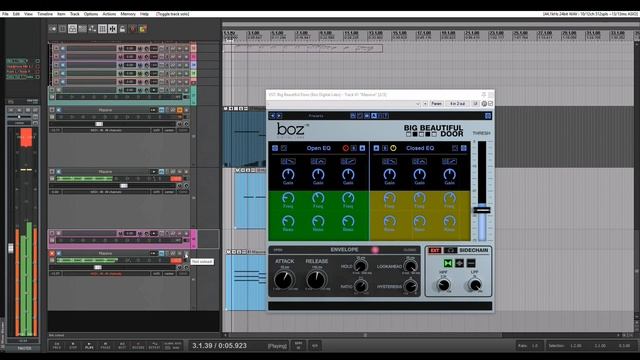Open the View menu

tap(28, 14)
